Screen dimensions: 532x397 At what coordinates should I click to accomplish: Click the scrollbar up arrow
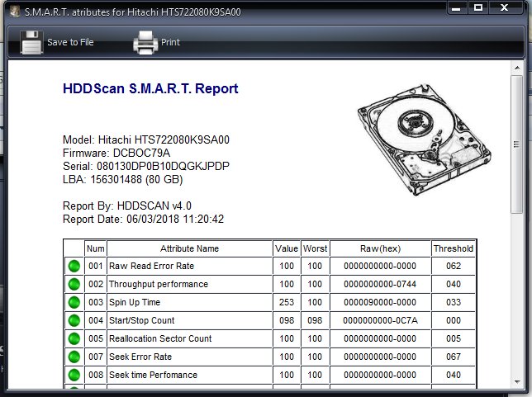coord(517,68)
